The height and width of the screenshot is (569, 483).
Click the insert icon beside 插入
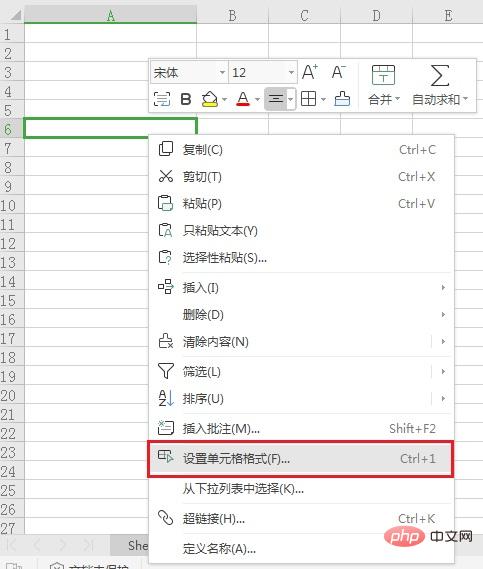pos(166,287)
